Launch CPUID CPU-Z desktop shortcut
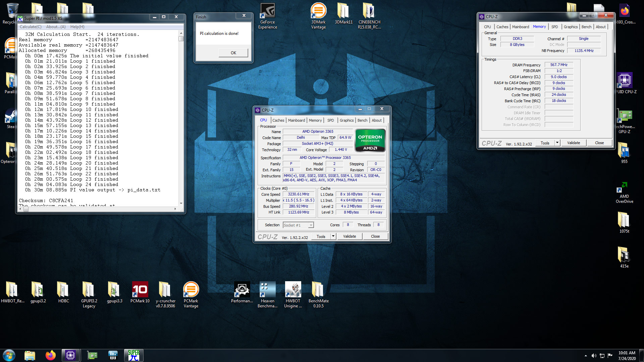The width and height of the screenshot is (644, 362). 624,83
